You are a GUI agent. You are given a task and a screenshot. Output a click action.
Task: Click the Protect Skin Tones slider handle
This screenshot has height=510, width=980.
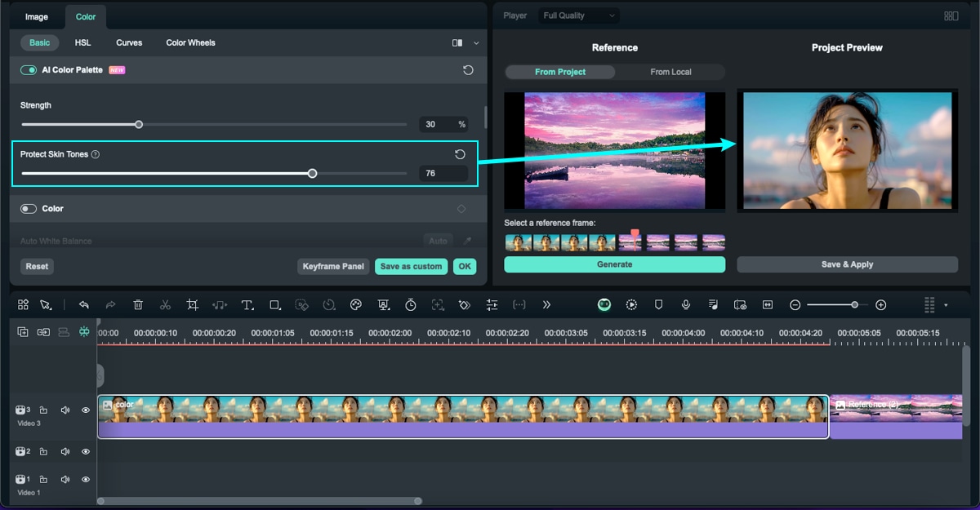[x=312, y=173]
